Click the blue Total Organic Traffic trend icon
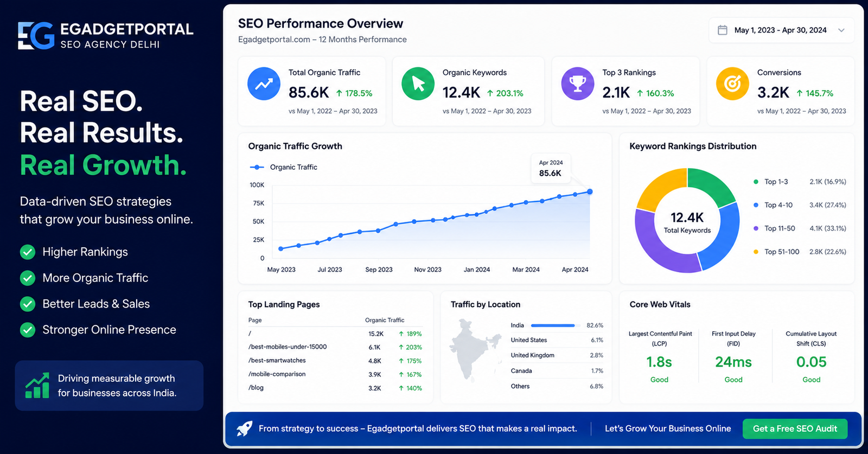Screen dimensions: 868x454 tap(264, 84)
